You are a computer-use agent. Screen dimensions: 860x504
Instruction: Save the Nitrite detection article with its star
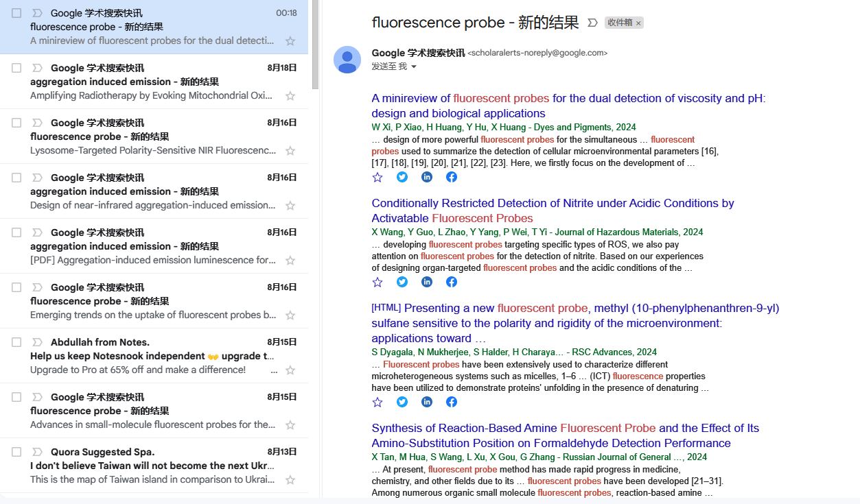click(377, 282)
